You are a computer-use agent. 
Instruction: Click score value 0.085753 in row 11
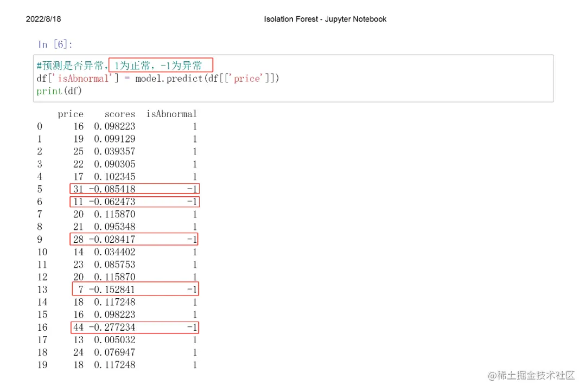[x=114, y=265]
